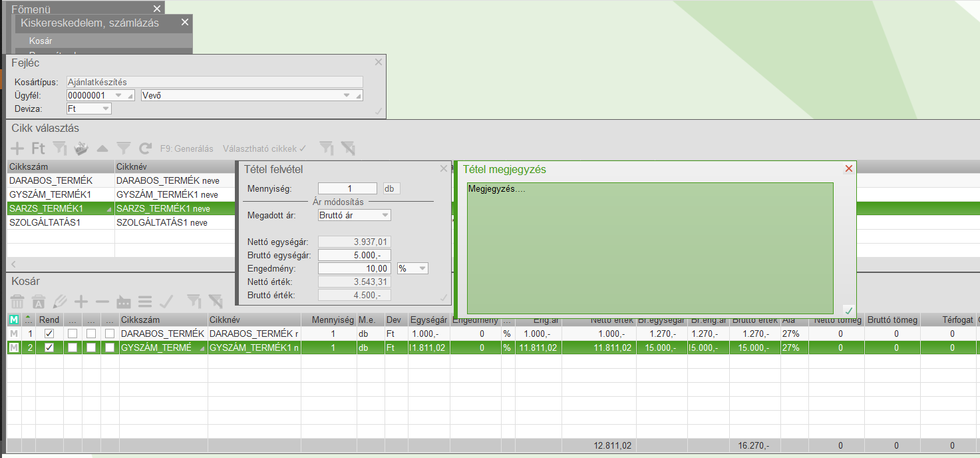Click the M marker on DARABOS_TERMÉK basket row
This screenshot has height=458, width=980.
pos(14,334)
